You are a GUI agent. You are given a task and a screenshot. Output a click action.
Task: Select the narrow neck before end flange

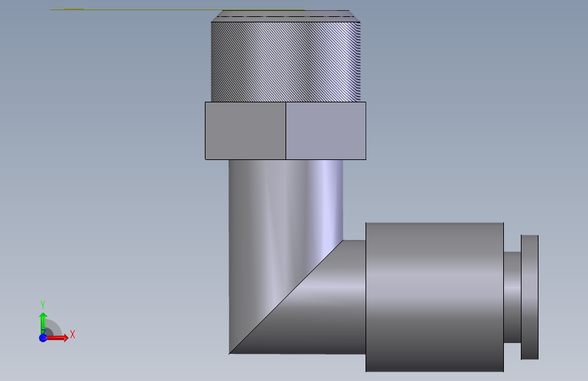(512, 297)
